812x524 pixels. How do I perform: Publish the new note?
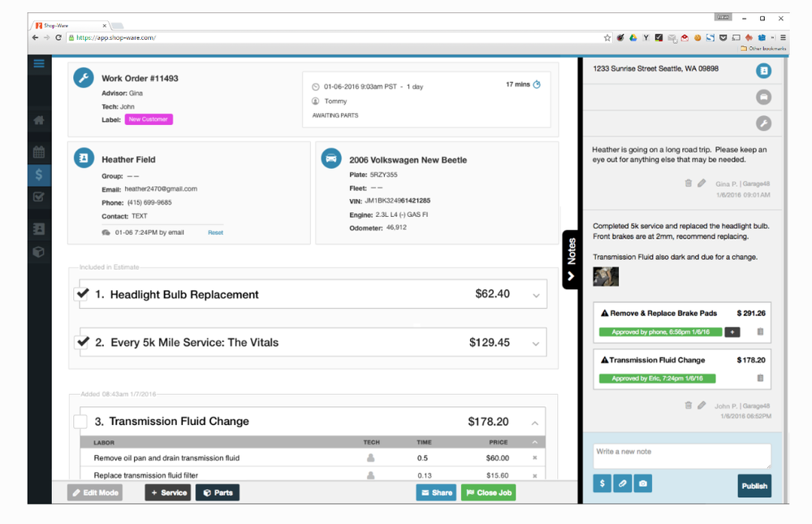(754, 486)
